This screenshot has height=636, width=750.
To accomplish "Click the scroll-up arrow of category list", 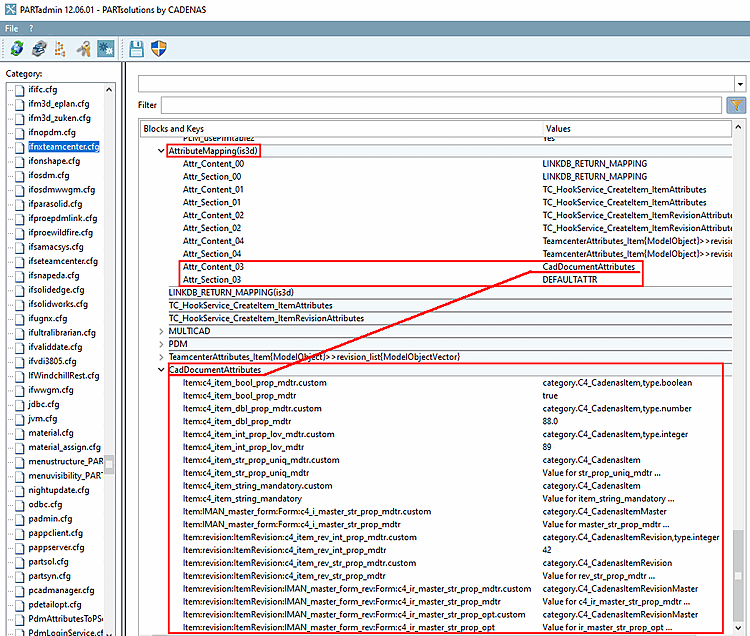I will coord(109,89).
